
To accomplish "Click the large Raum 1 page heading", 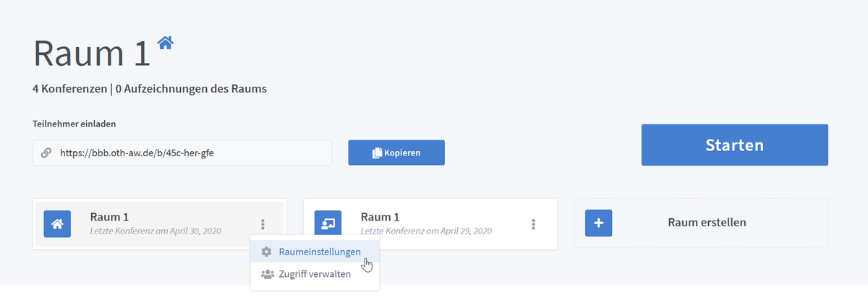I will pyautogui.click(x=91, y=54).
